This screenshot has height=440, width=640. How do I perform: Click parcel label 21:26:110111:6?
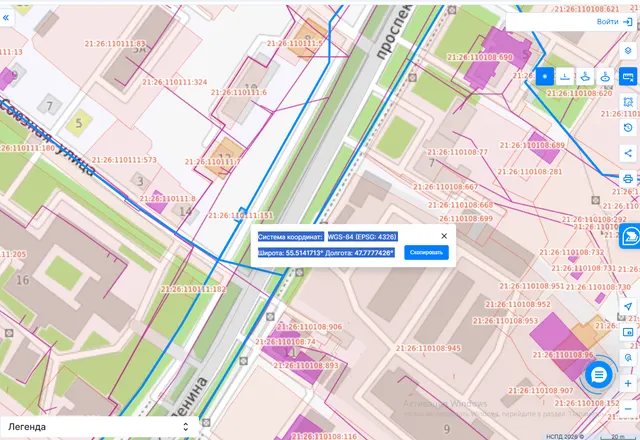[x=239, y=93]
